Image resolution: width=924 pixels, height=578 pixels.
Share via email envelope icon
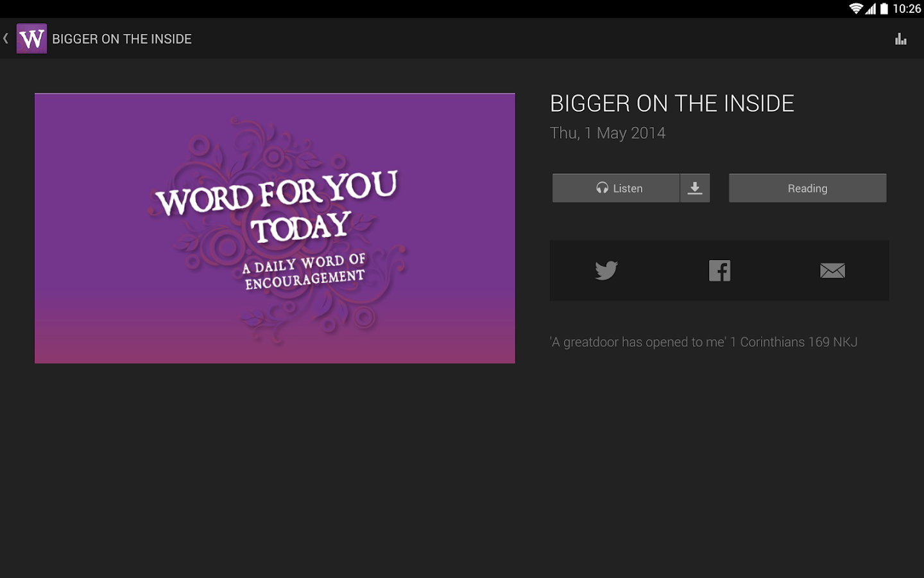coord(832,271)
